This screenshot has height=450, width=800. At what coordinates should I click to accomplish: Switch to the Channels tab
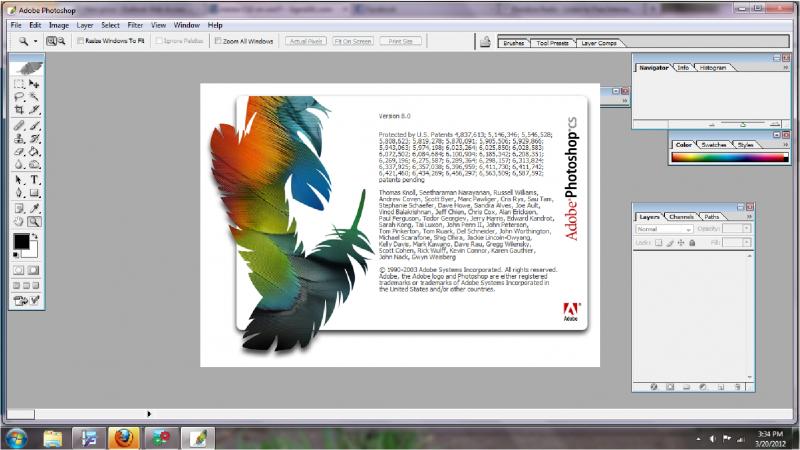tap(681, 217)
